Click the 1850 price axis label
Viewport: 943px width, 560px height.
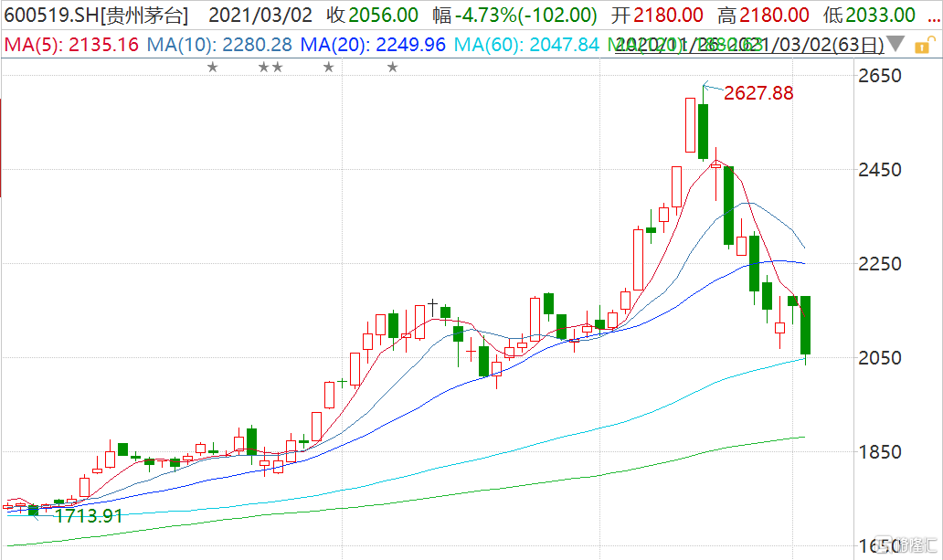[x=880, y=451]
